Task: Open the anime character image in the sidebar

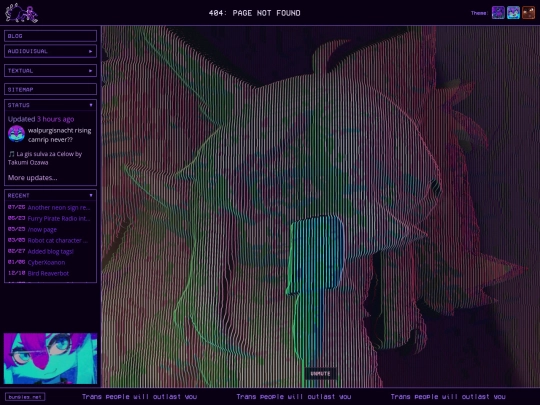Action: click(50, 358)
